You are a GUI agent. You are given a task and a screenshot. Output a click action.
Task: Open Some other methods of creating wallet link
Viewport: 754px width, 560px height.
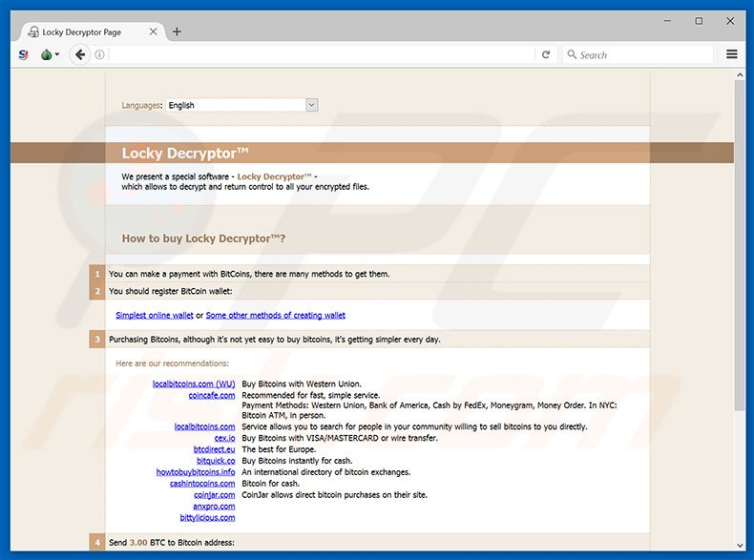pyautogui.click(x=276, y=316)
